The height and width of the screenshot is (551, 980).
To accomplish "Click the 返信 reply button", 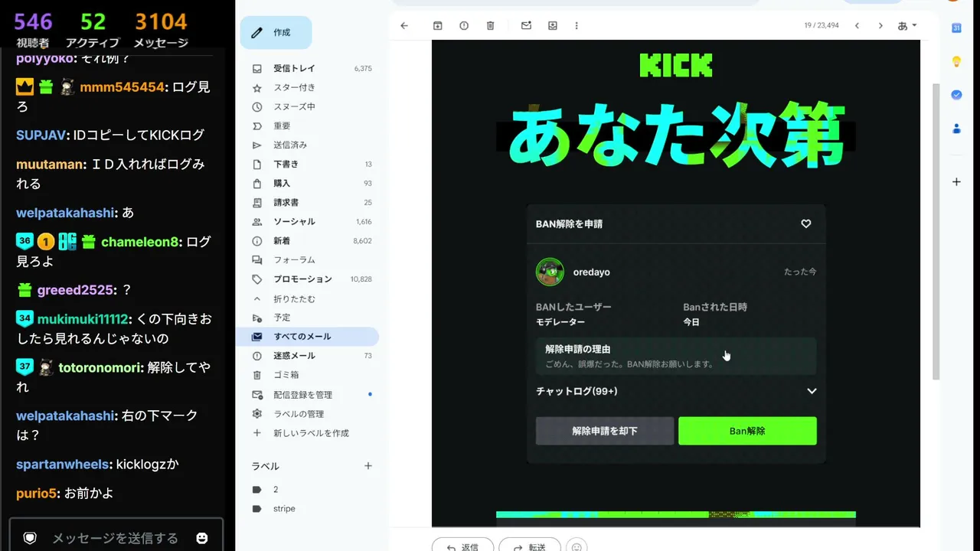I will coord(462,546).
